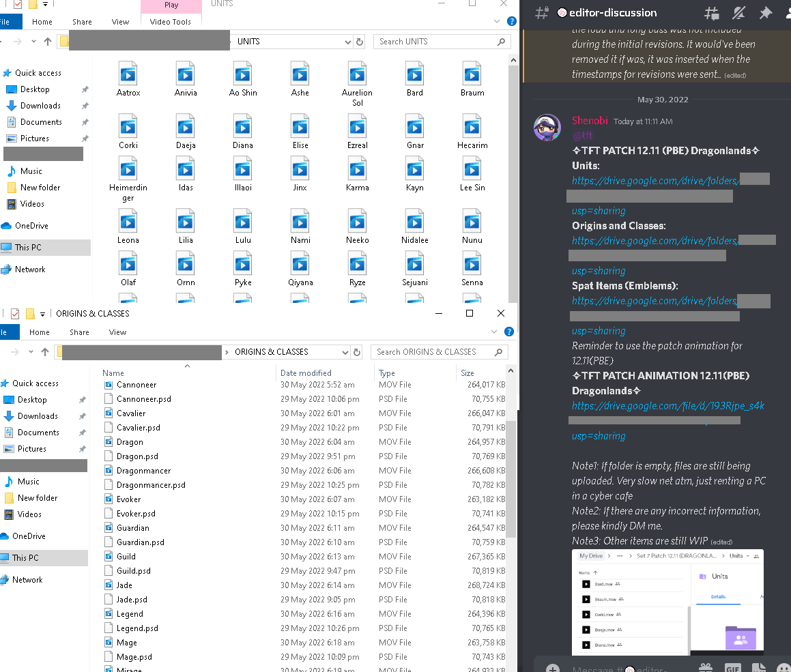The image size is (791, 672).
Task: Click refresh in ORIGINS & CLASSES address bar
Action: [357, 353]
